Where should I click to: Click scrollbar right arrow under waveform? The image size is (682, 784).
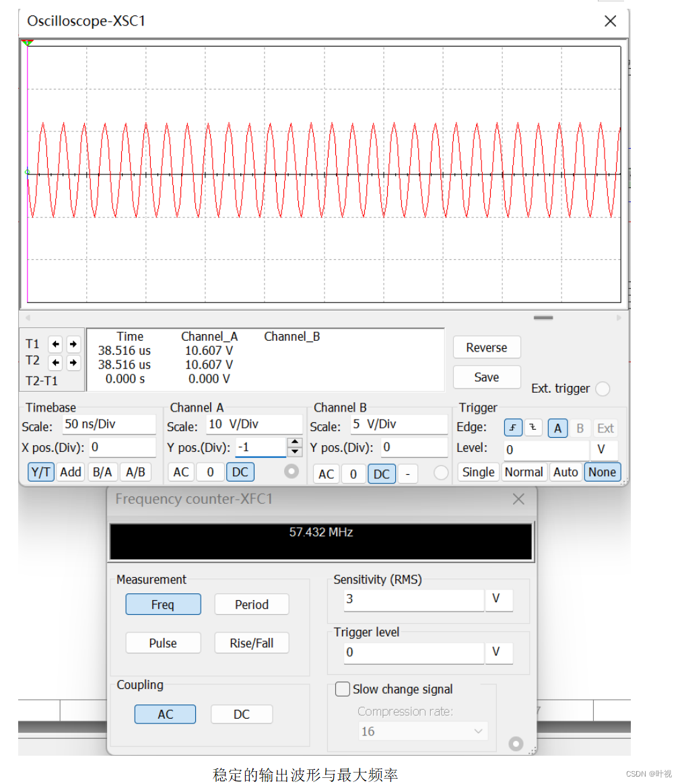619,317
